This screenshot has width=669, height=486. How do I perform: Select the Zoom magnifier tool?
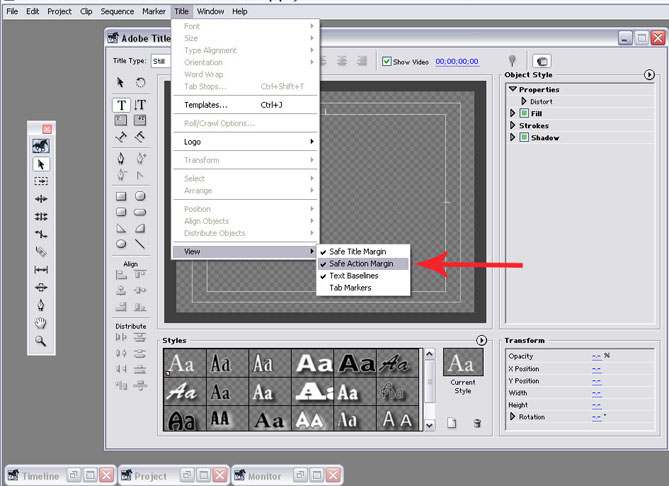click(41, 341)
